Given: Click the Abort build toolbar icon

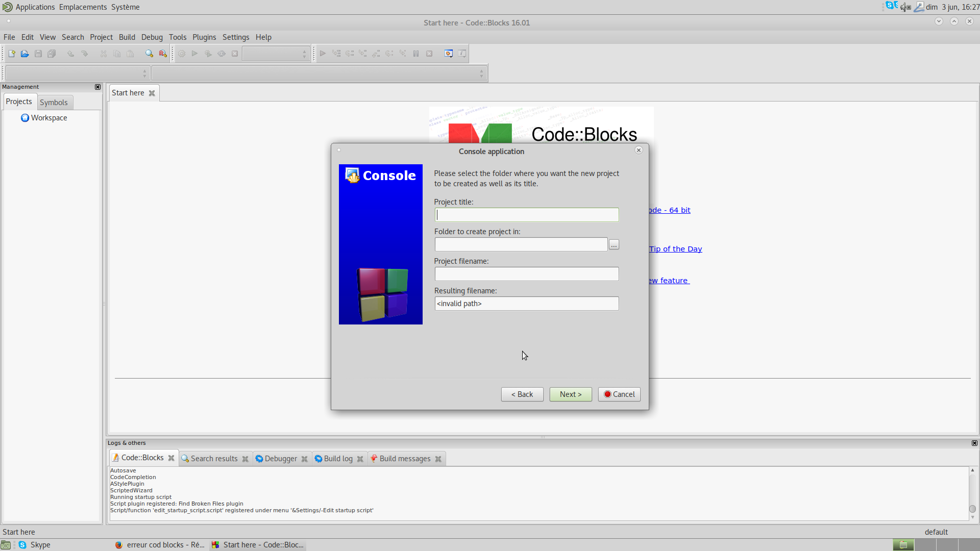Looking at the screenshot, I should pyautogui.click(x=235, y=54).
